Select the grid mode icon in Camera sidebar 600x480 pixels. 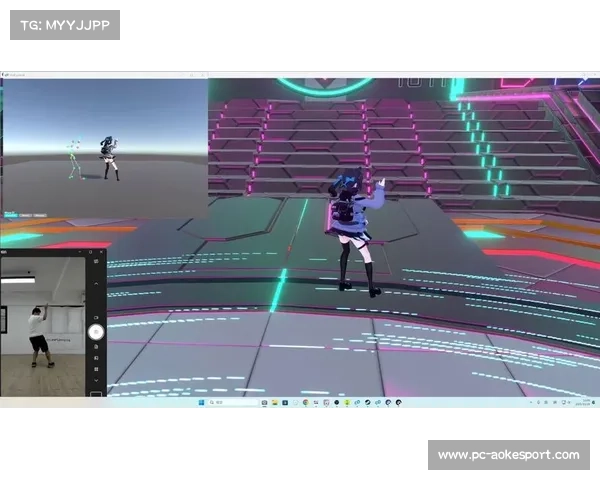96,370
